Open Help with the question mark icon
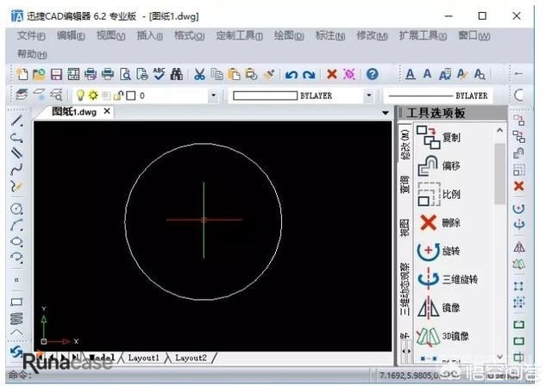 pyautogui.click(x=372, y=74)
